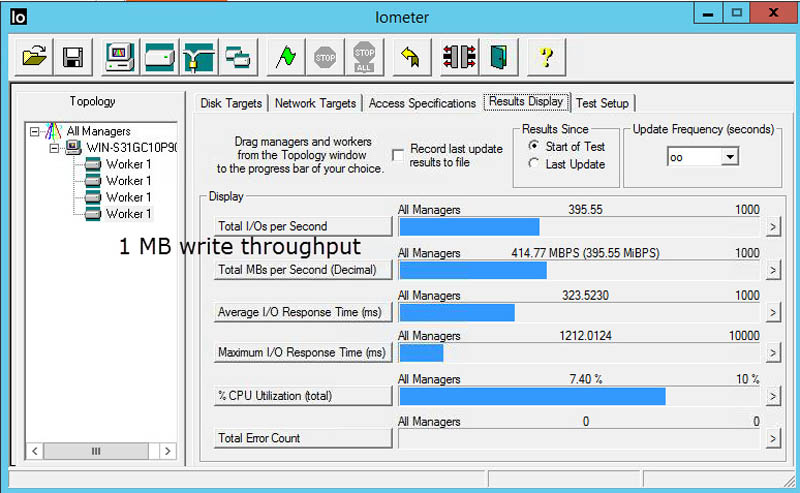Minimize the Iometer window

pos(708,13)
